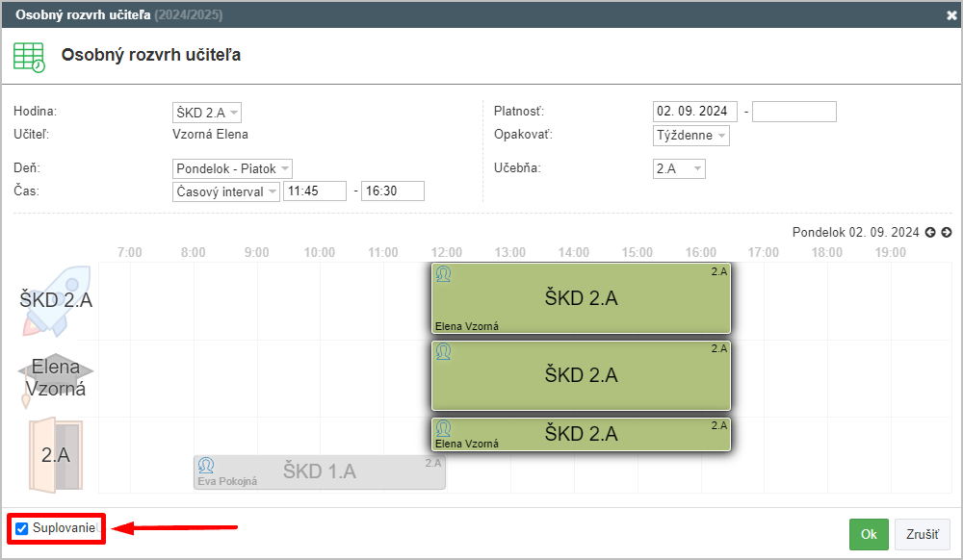Click the rocket icon for ŠKD 2.A row
The image size is (963, 560).
click(x=57, y=301)
